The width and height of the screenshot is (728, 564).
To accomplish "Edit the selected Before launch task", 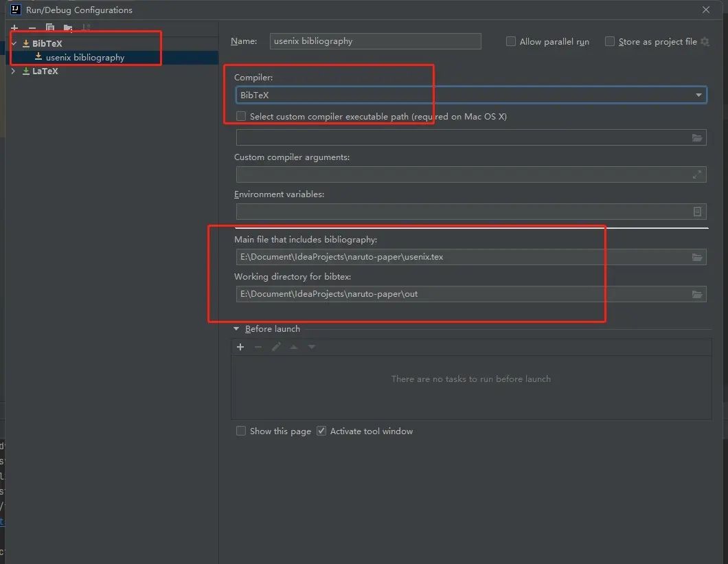I will pos(276,347).
